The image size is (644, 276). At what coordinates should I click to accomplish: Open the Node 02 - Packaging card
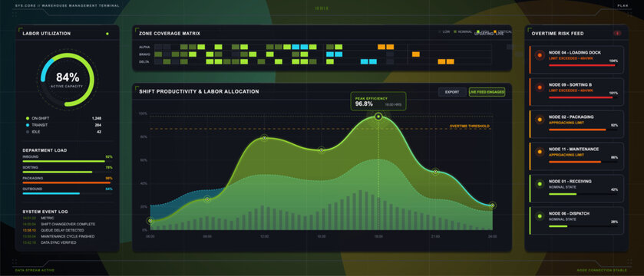coord(576,124)
